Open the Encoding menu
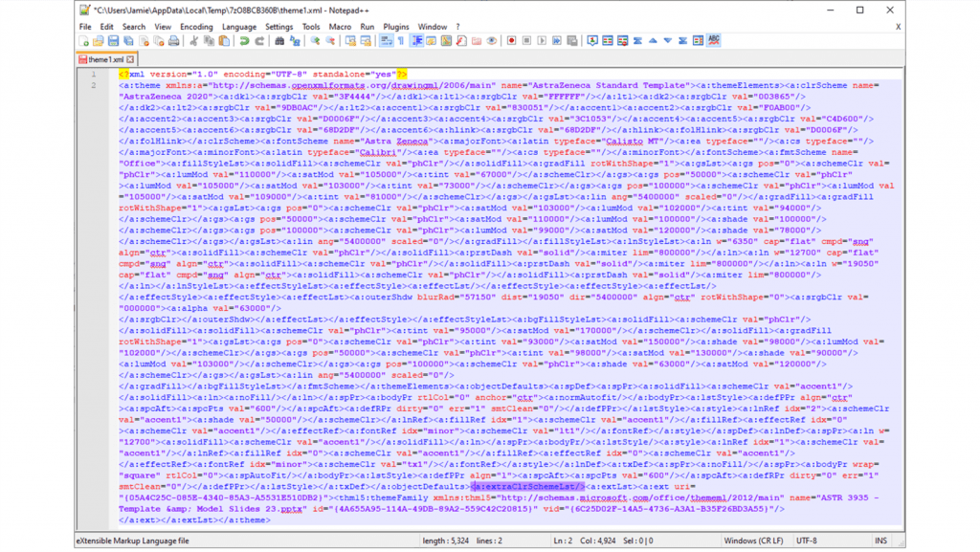The width and height of the screenshot is (980, 552). (196, 27)
